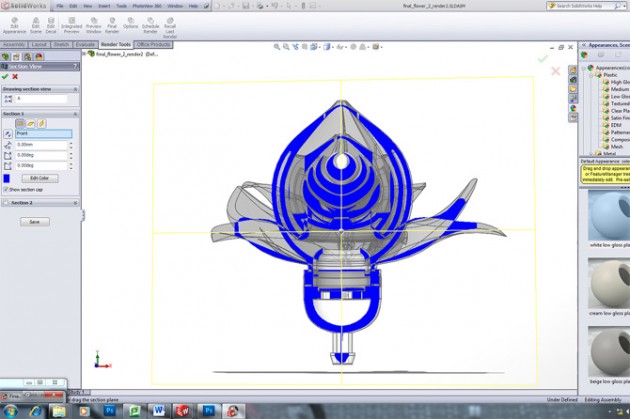Select the Right plane section button

click(41, 123)
